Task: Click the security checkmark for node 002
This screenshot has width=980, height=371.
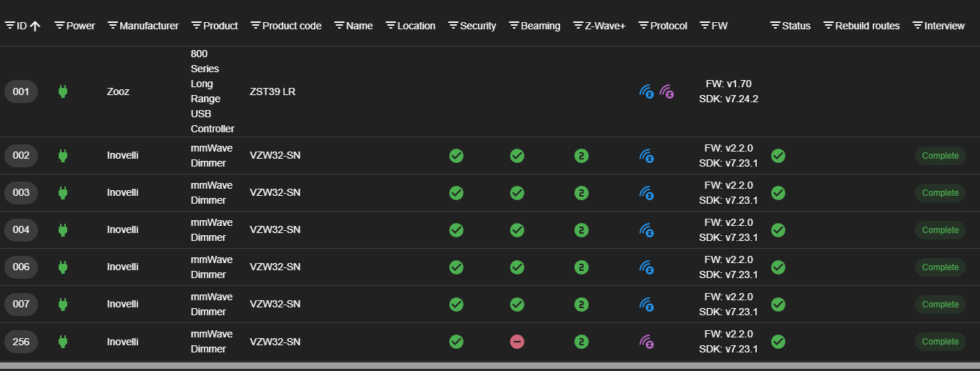Action: pos(456,156)
